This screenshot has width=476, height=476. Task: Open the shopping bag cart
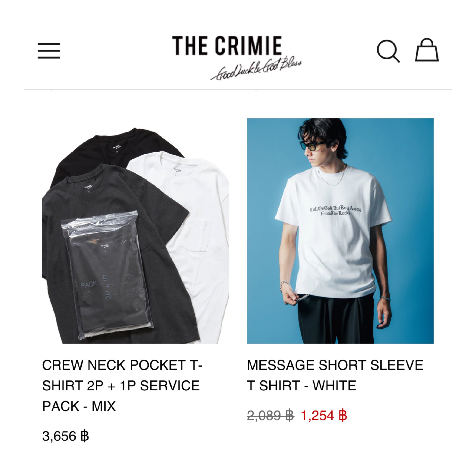click(427, 50)
